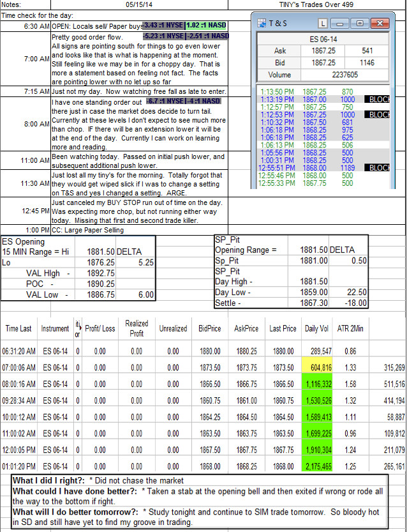This screenshot has width=407, height=532.
Task: Click the Daily Vol column header
Action: click(x=317, y=328)
